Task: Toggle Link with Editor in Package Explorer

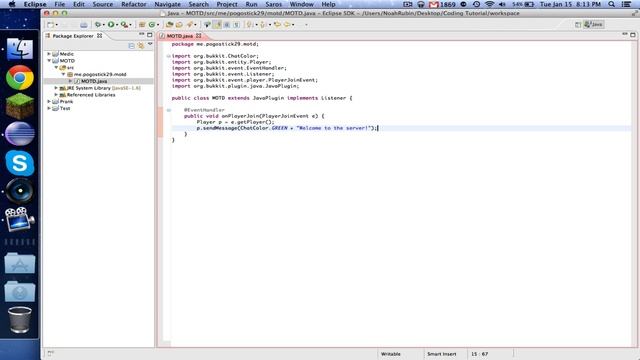Action: coord(141,46)
